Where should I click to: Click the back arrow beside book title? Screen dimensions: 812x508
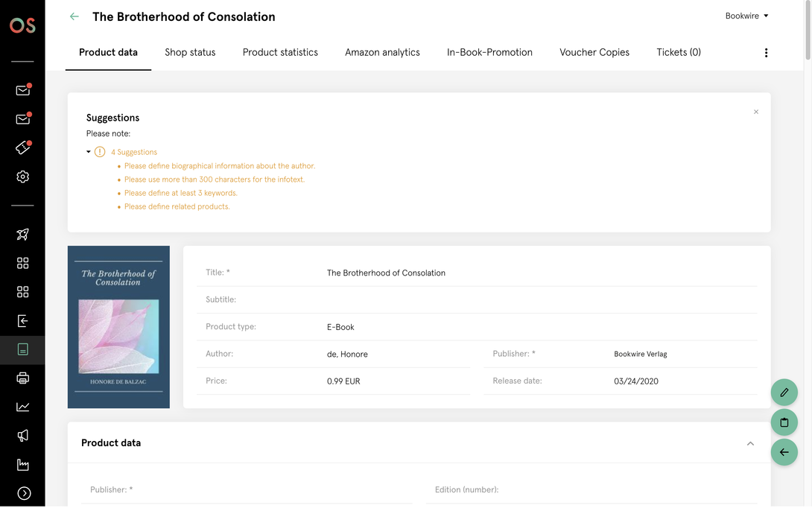74,16
